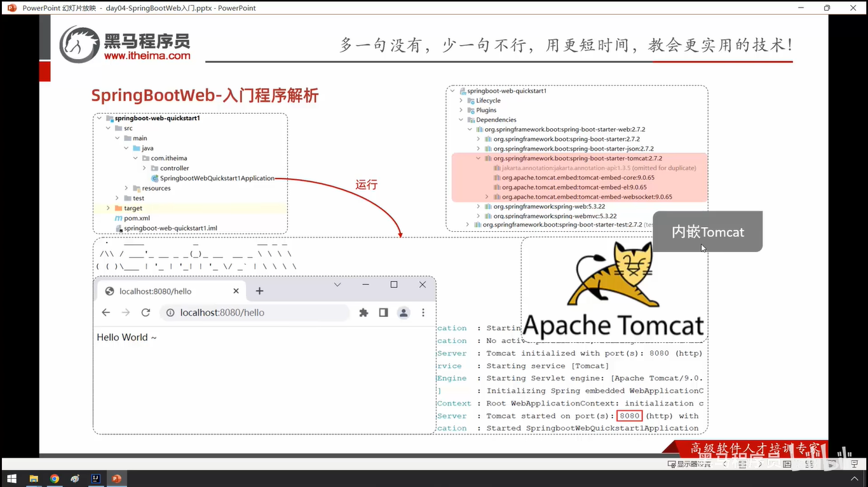Open the browser three-dot menu

tap(423, 312)
